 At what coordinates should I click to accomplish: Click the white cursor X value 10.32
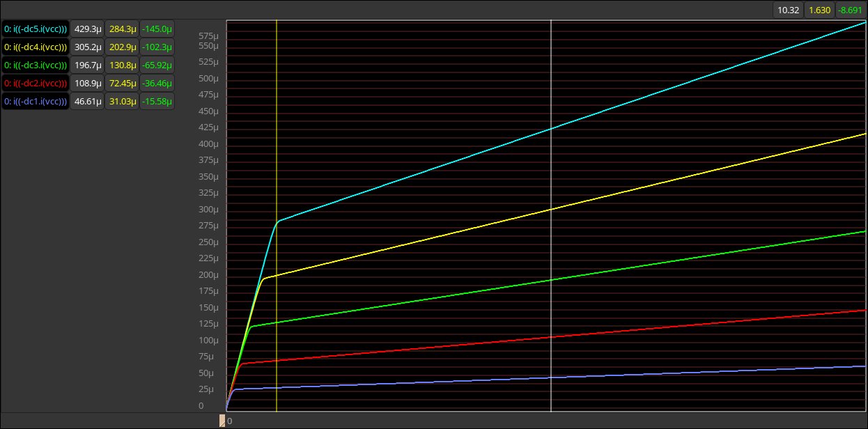click(788, 10)
